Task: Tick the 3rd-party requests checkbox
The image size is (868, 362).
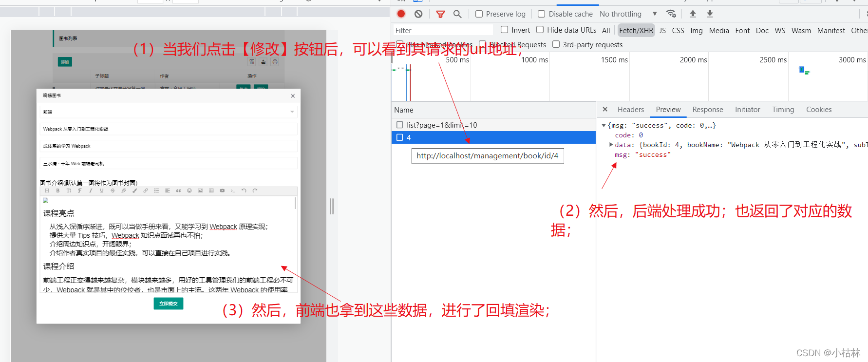Action: pyautogui.click(x=556, y=44)
